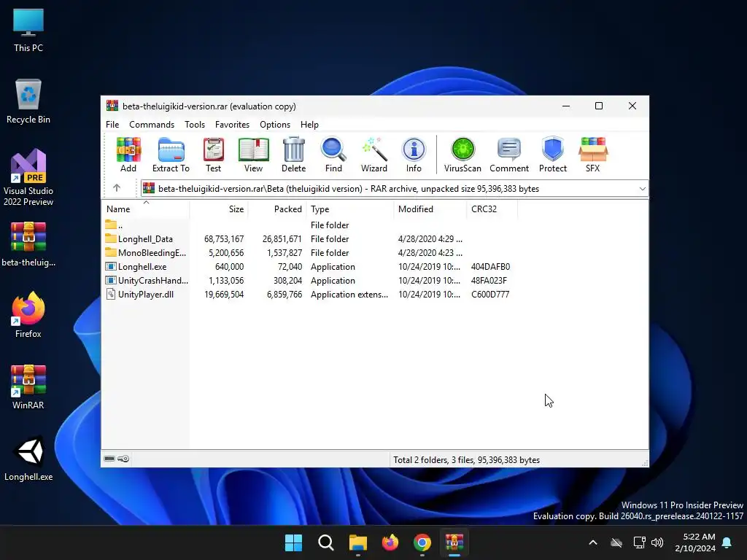Click the drive icon in status bar

pos(109,459)
